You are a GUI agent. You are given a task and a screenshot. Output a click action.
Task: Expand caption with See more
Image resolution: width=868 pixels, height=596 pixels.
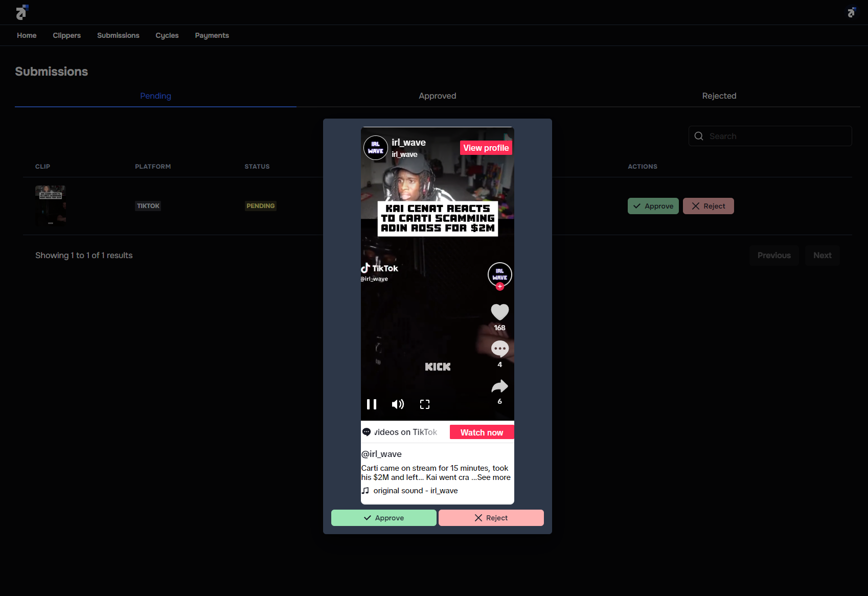[x=494, y=477]
